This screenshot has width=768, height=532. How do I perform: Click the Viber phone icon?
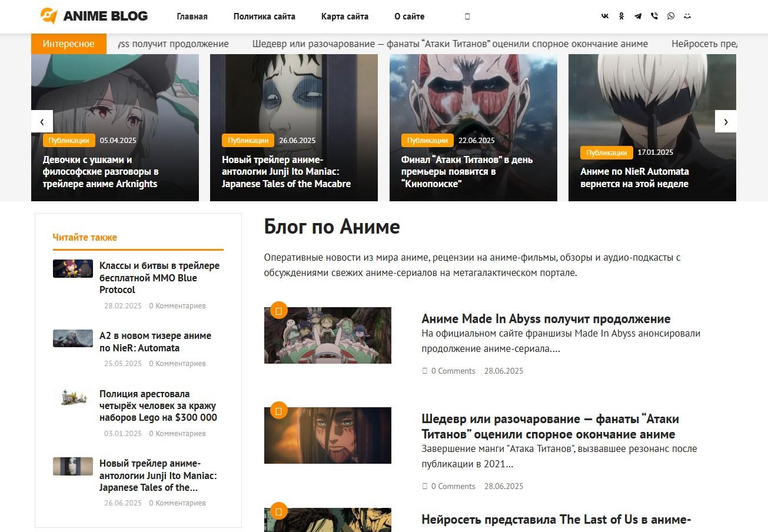(x=654, y=16)
